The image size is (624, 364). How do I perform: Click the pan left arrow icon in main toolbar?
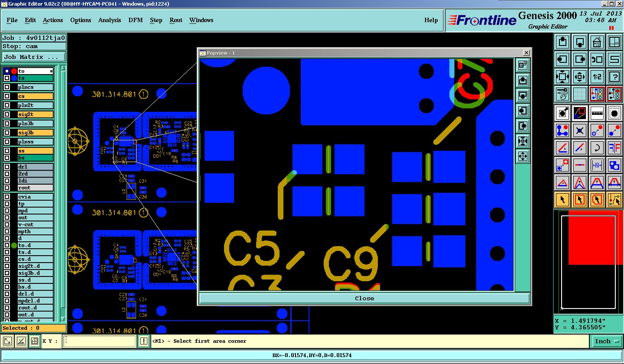click(x=562, y=59)
